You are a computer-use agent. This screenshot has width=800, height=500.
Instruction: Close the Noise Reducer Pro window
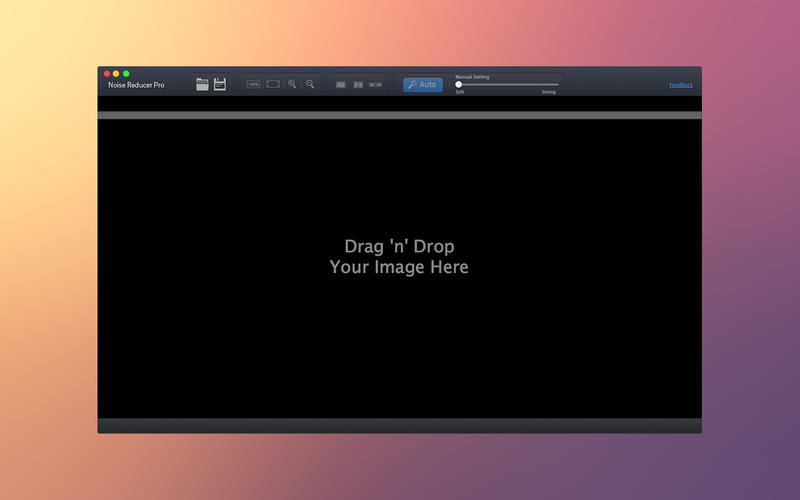point(107,73)
